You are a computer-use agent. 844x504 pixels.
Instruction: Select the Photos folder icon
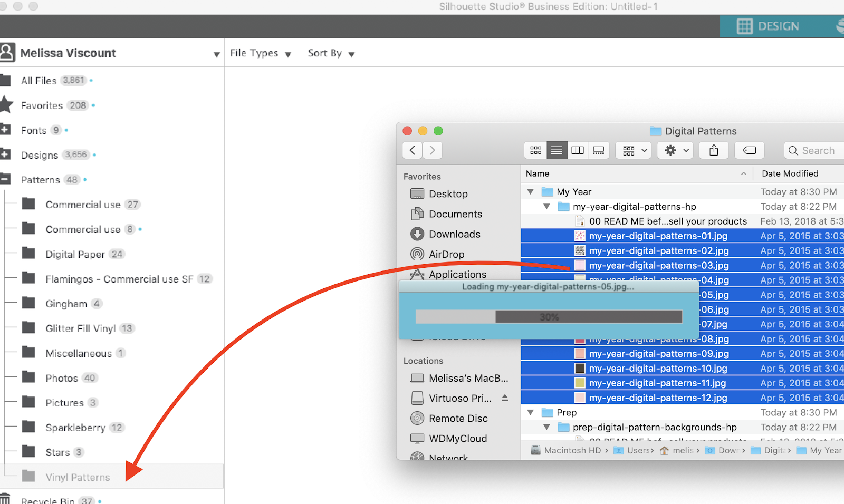tap(28, 377)
